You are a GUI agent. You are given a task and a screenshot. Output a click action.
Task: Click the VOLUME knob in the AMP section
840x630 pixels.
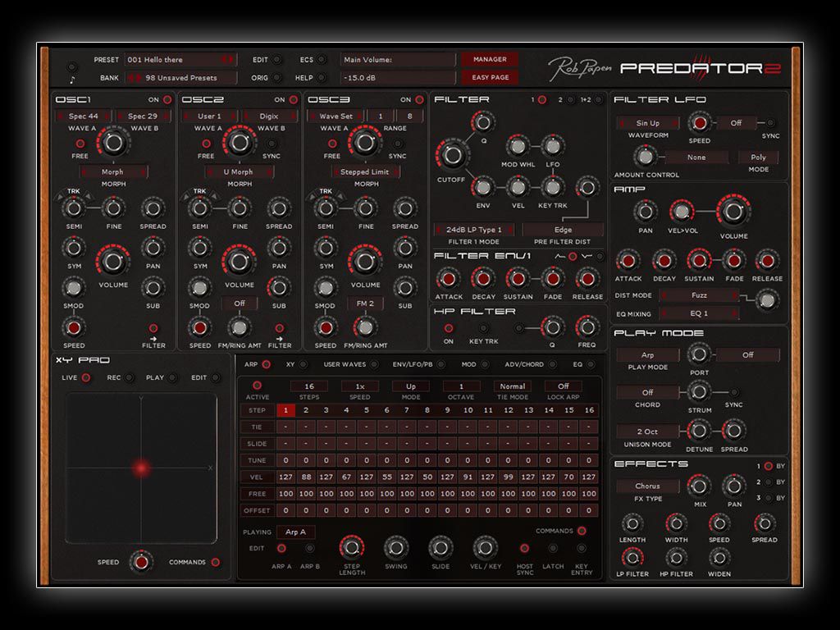[733, 212]
